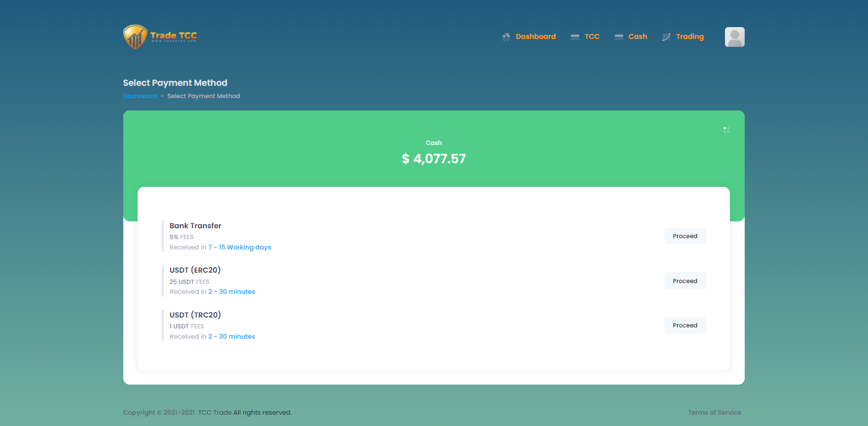Click the Trade TCC shield logo

pos(135,37)
